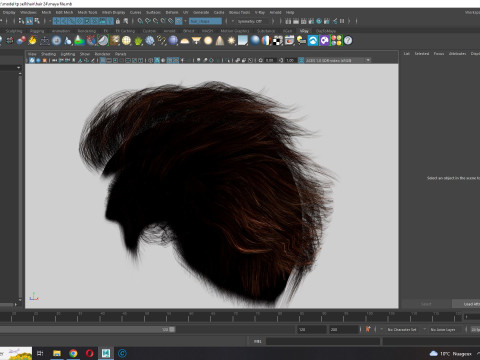Click the range slider handle

coord(172,329)
